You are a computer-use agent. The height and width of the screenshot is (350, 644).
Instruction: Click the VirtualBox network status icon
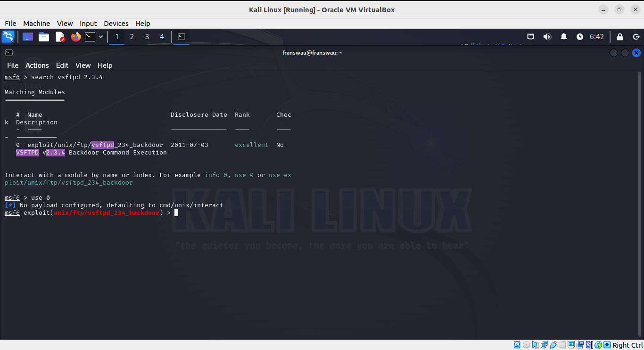tap(545, 345)
